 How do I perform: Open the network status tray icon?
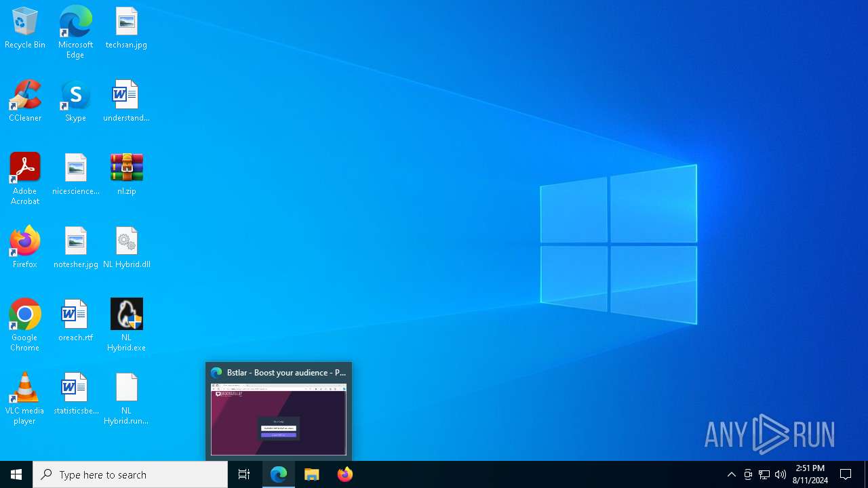[x=764, y=474]
